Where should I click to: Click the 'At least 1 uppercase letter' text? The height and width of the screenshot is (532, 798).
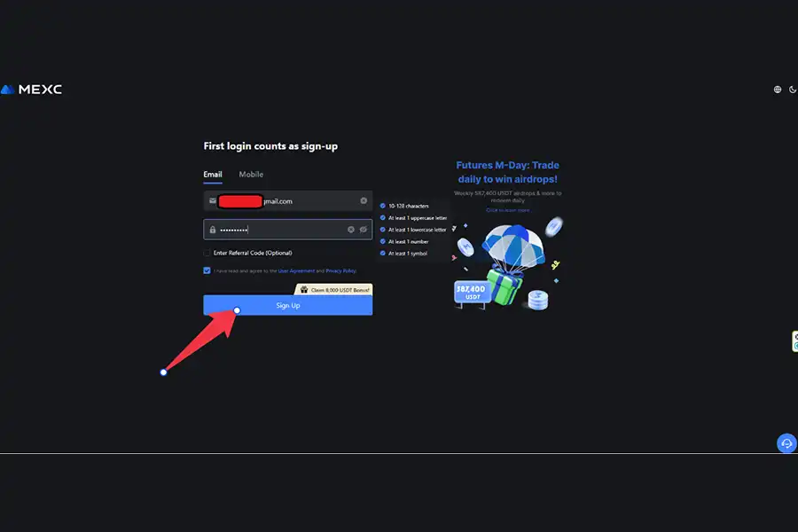click(x=418, y=218)
